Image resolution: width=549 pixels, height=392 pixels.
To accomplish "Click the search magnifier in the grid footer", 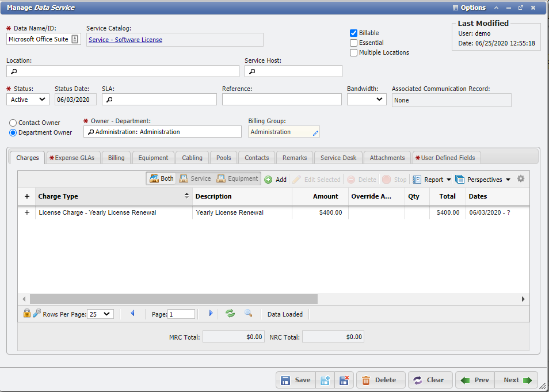I will [x=247, y=313].
